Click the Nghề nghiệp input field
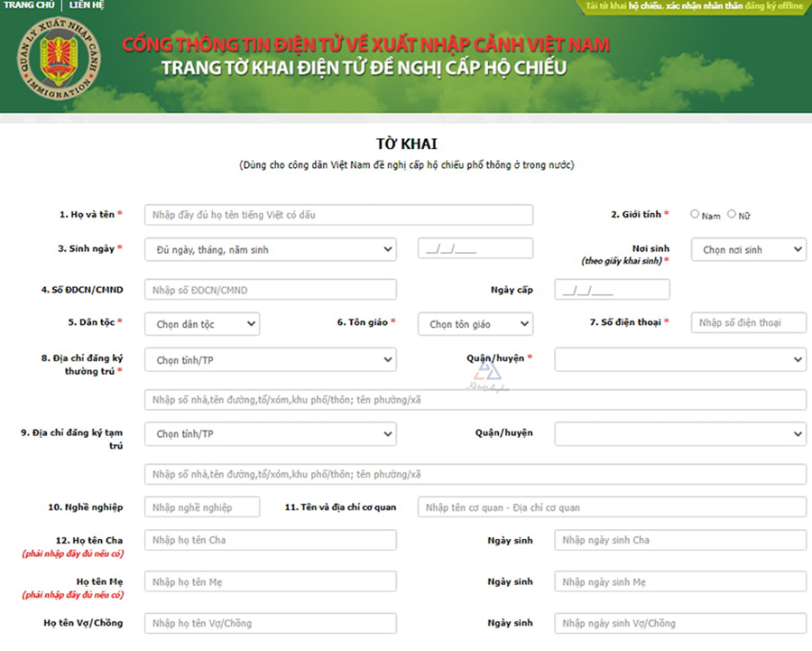Viewport: 812px width, 651px height. click(x=201, y=507)
